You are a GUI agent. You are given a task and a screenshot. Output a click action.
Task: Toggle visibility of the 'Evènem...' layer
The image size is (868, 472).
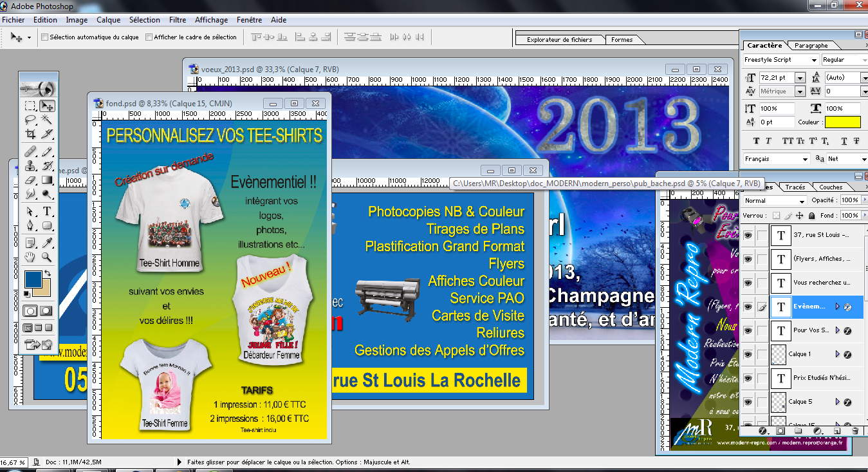click(x=748, y=307)
